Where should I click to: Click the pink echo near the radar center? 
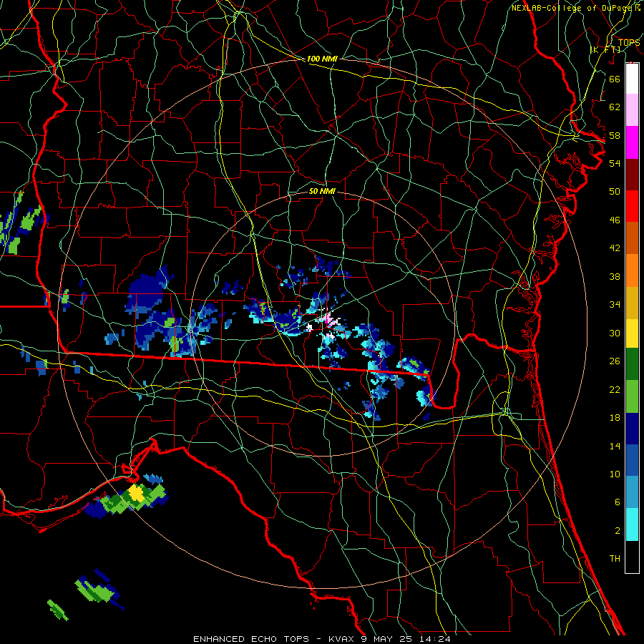[x=329, y=319]
